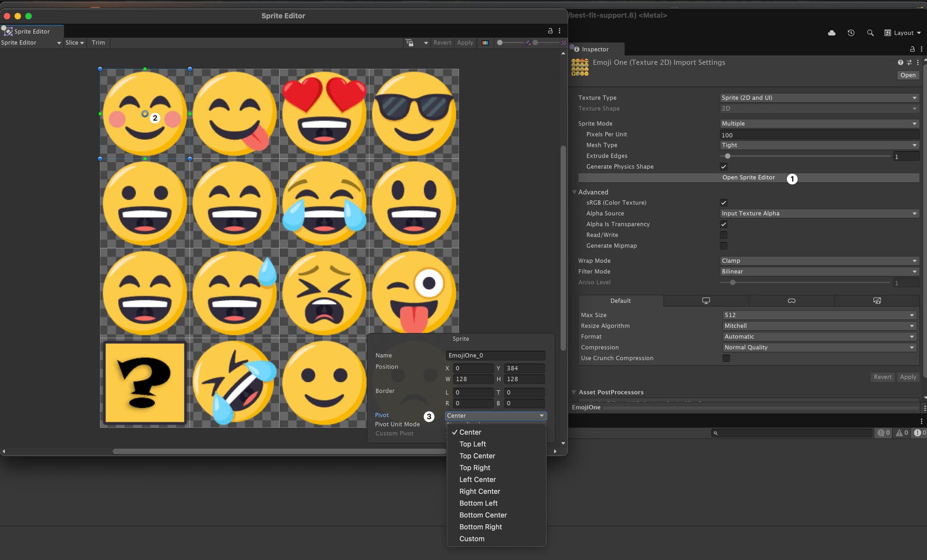
Task: Click the cloud services icon in the toolbar
Action: point(831,33)
